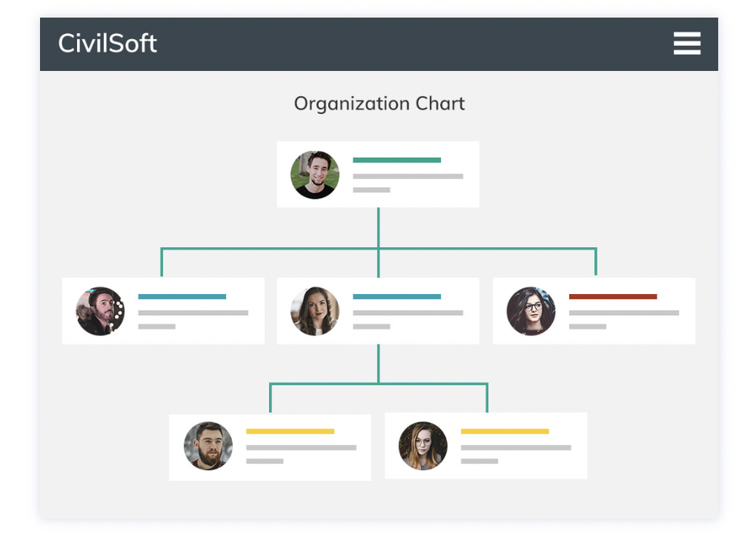Click the avatar of the woman with glasses
The image size is (756, 548).
coord(530,310)
